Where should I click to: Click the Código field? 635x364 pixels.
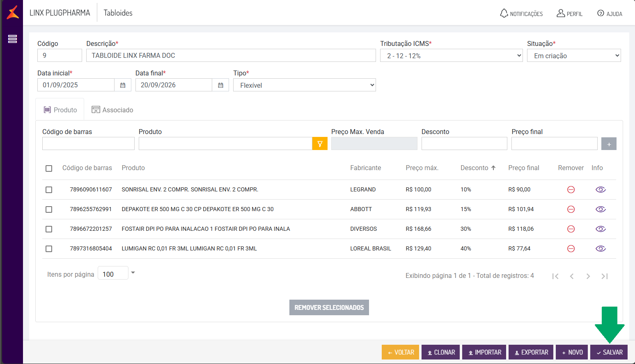pyautogui.click(x=60, y=55)
